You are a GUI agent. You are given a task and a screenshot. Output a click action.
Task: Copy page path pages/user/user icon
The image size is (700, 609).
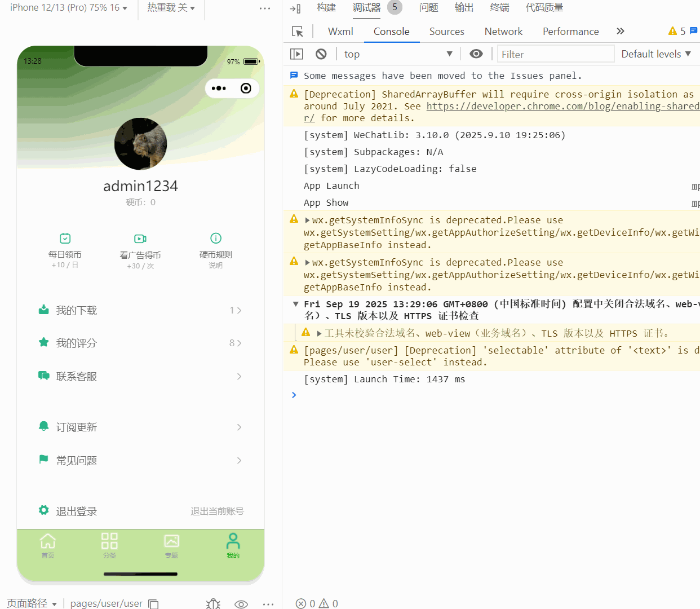(x=153, y=604)
